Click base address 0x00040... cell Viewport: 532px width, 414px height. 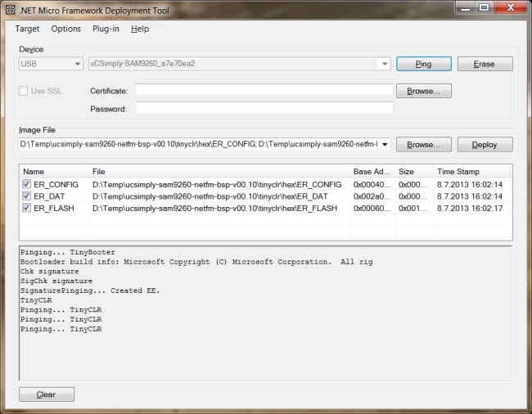click(x=372, y=184)
